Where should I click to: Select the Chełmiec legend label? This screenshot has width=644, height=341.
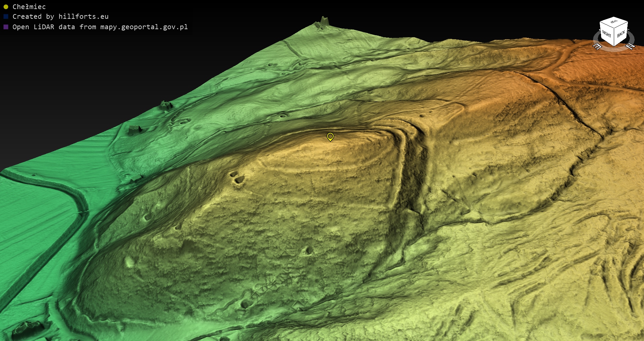tap(29, 7)
